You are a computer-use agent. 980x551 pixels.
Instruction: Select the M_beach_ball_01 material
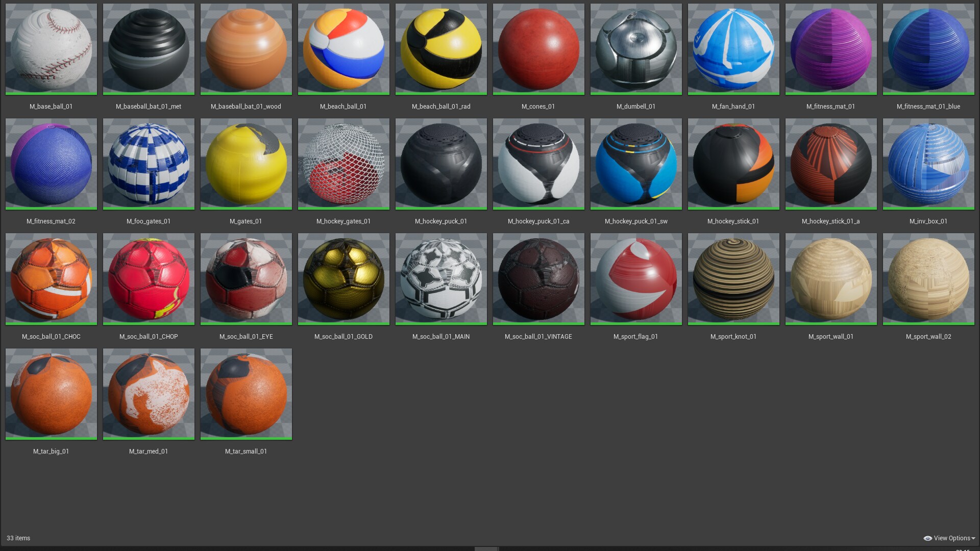(x=343, y=49)
